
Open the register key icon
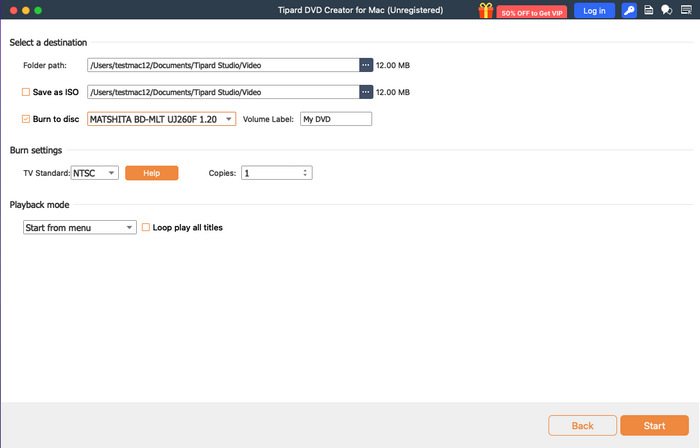click(629, 10)
